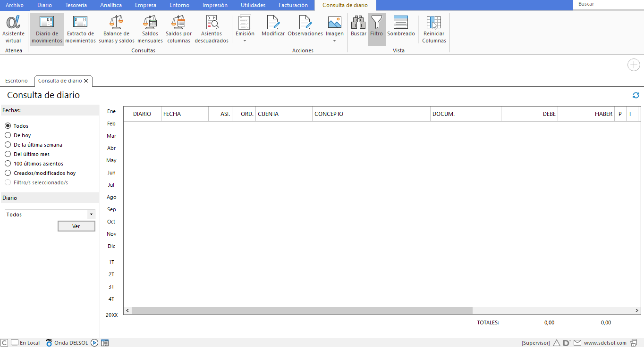The image size is (644, 347).
Task: Open the Utilidades ribbon tab
Action: 253,5
